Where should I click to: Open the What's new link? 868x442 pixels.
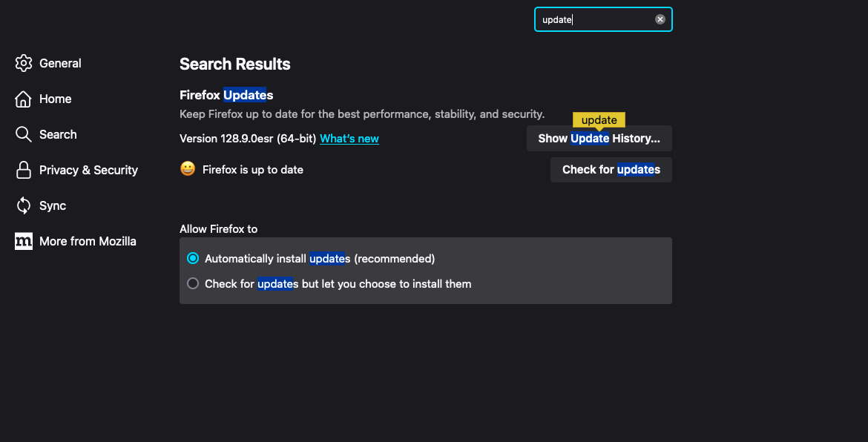(x=349, y=138)
